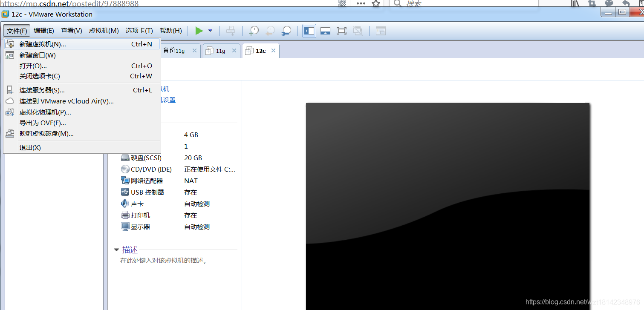
Task: Click the revert to snapshot toolbar icon
Action: point(270,31)
